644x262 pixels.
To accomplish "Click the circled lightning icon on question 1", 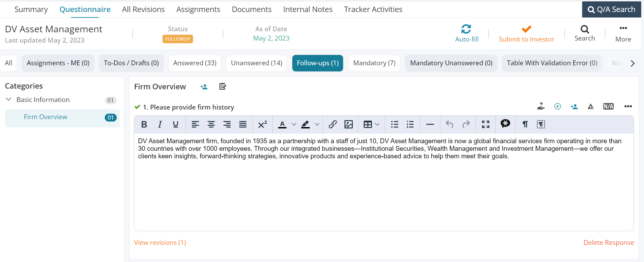I will pos(558,106).
